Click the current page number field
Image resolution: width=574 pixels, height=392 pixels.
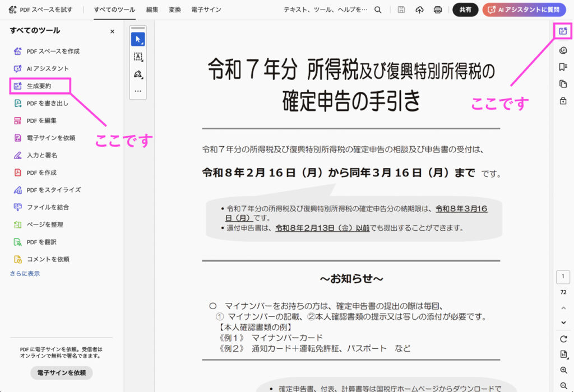563,277
